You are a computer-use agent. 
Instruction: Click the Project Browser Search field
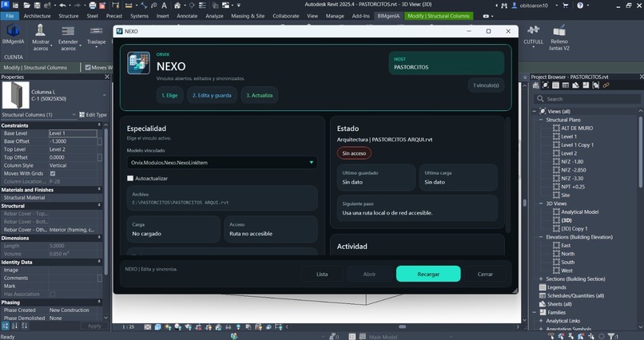587,99
